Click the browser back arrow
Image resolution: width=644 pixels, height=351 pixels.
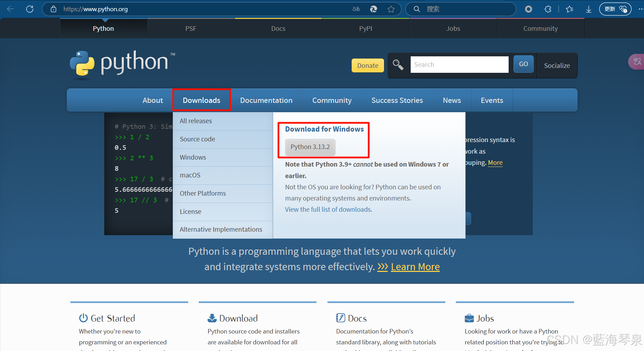10,9
